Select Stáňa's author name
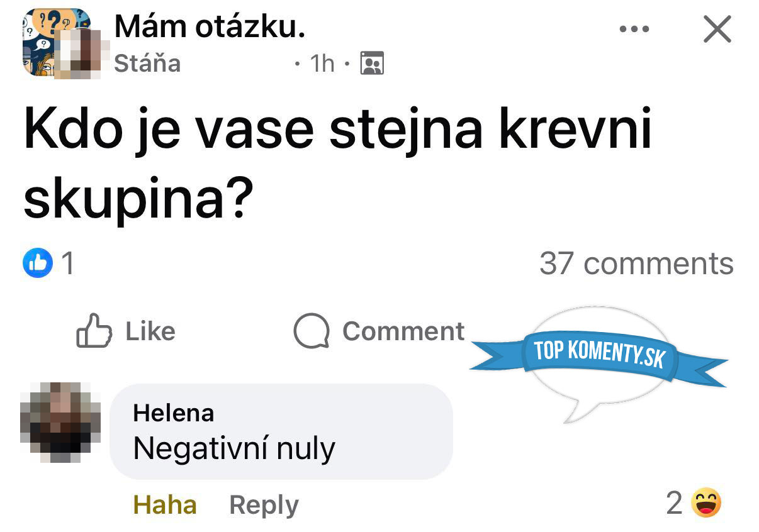Image resolution: width=759 pixels, height=532 pixels. (x=146, y=63)
